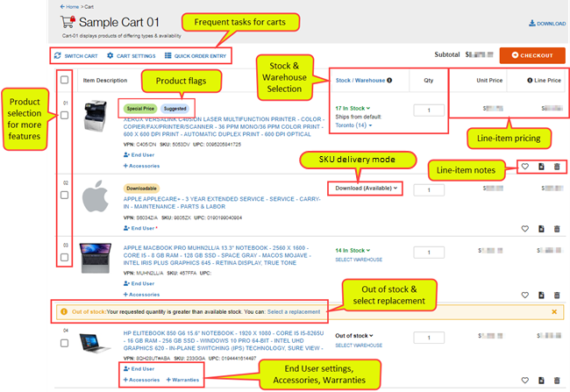The height and width of the screenshot is (392, 570).
Task: Open the Apple MacBook Pro product link
Action: click(217, 255)
